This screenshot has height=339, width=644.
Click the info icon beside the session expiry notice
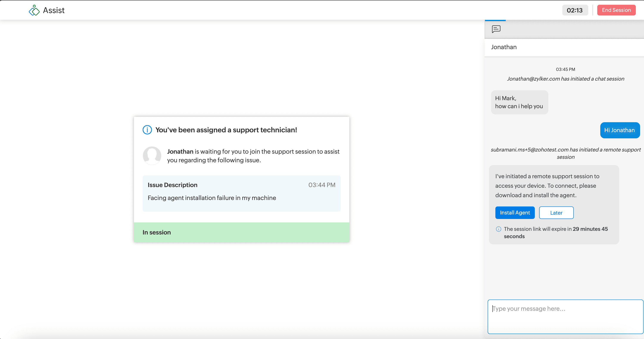tap(498, 229)
